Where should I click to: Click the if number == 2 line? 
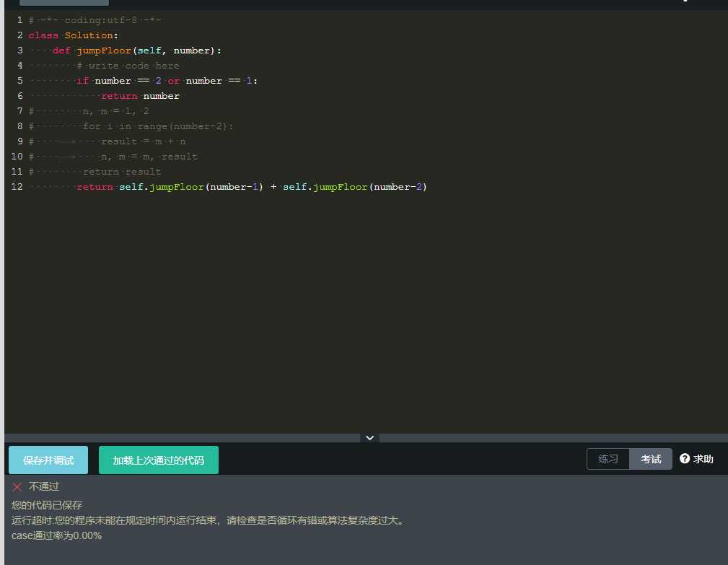167,81
